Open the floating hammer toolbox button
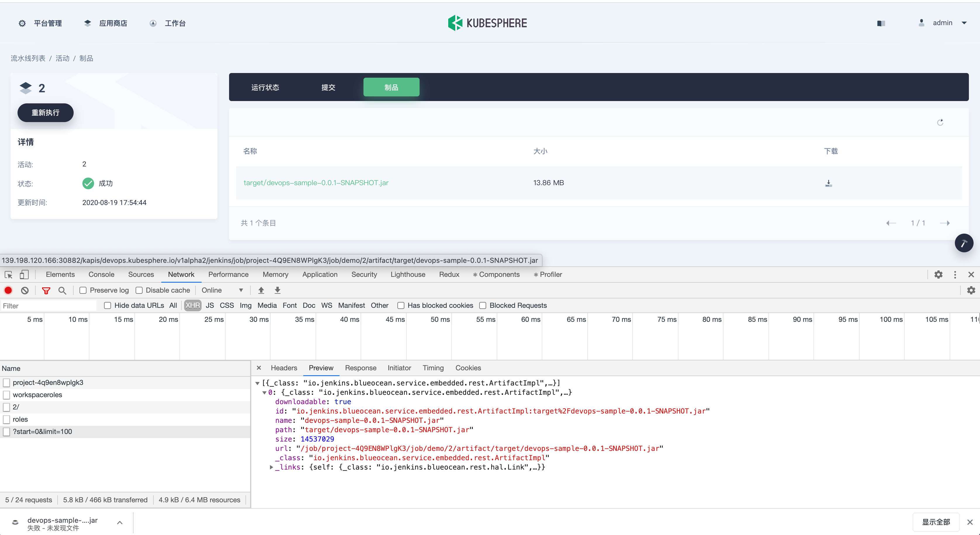The image size is (980, 535). (964, 243)
